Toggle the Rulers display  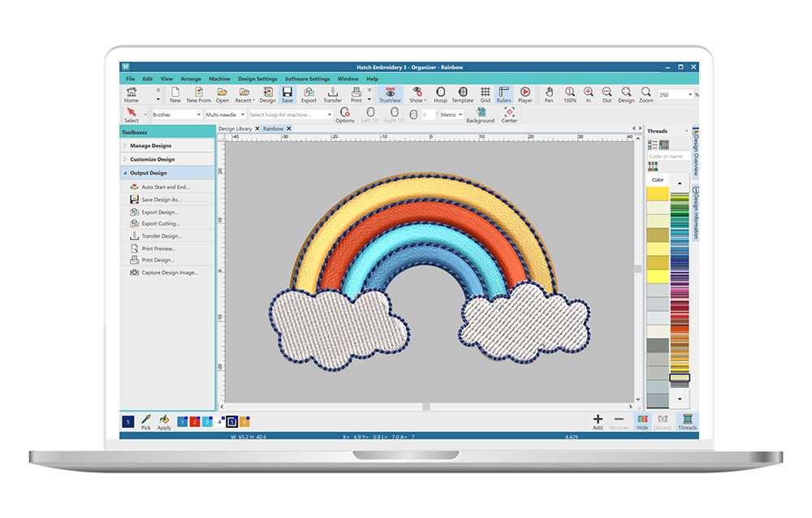click(x=504, y=94)
